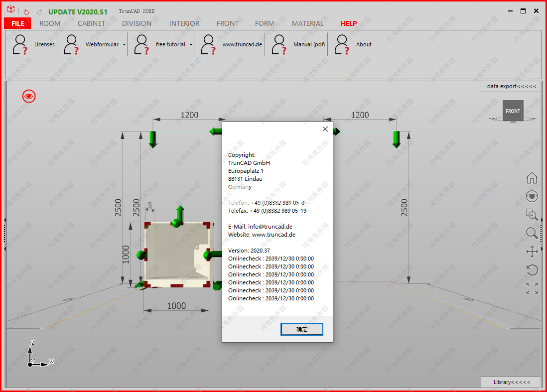Click the green down arrow at top right
Viewport: 547px width, 392px height.
pyautogui.click(x=396, y=139)
